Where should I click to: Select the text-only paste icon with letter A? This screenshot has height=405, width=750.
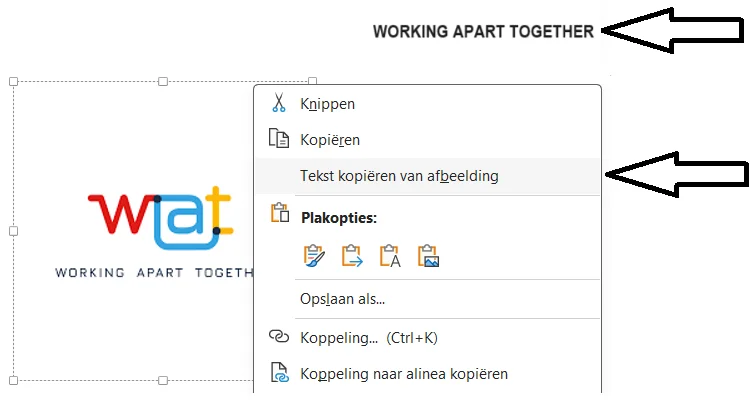click(x=391, y=256)
